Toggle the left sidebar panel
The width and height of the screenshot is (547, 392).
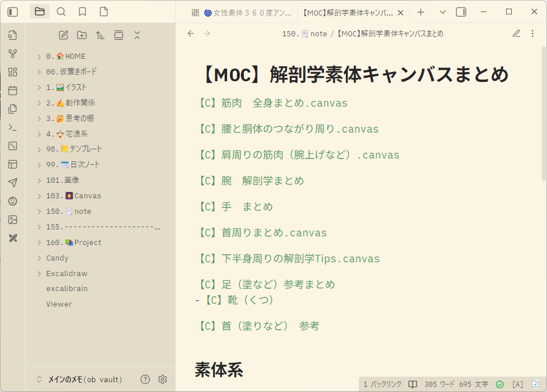[x=13, y=12]
